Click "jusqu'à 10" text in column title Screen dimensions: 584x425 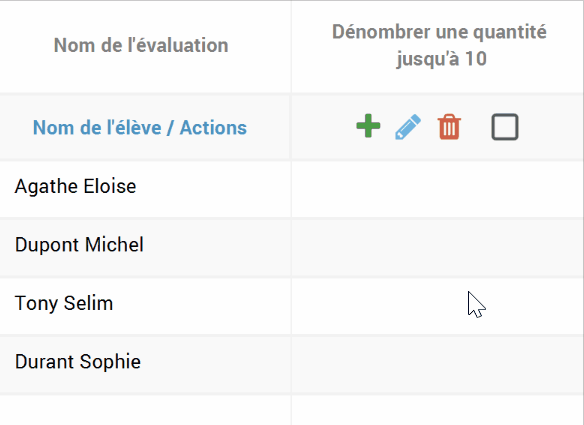point(441,59)
